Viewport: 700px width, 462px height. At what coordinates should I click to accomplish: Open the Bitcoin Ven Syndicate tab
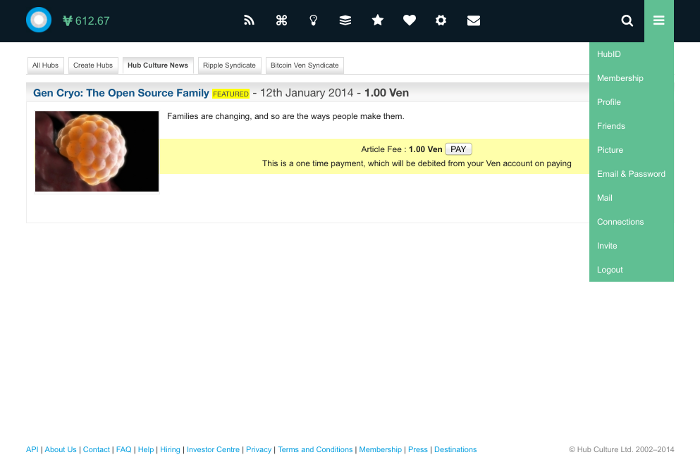(305, 66)
